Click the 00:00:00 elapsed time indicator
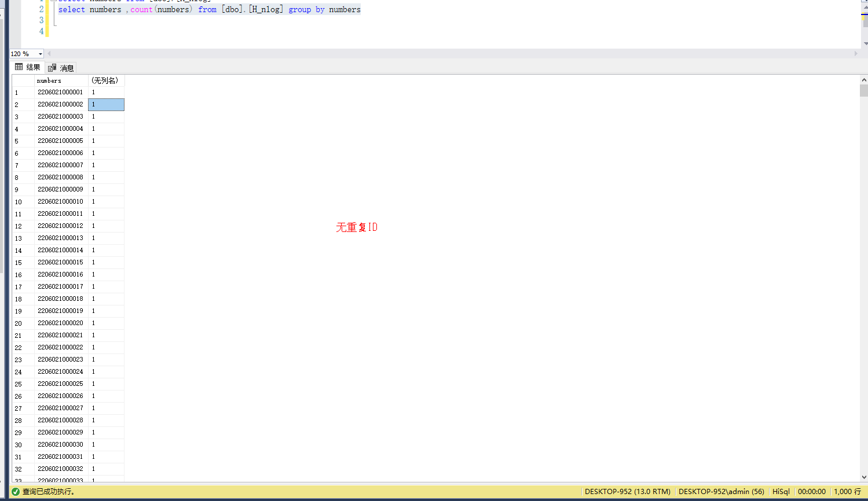The width and height of the screenshot is (868, 501). (x=812, y=492)
